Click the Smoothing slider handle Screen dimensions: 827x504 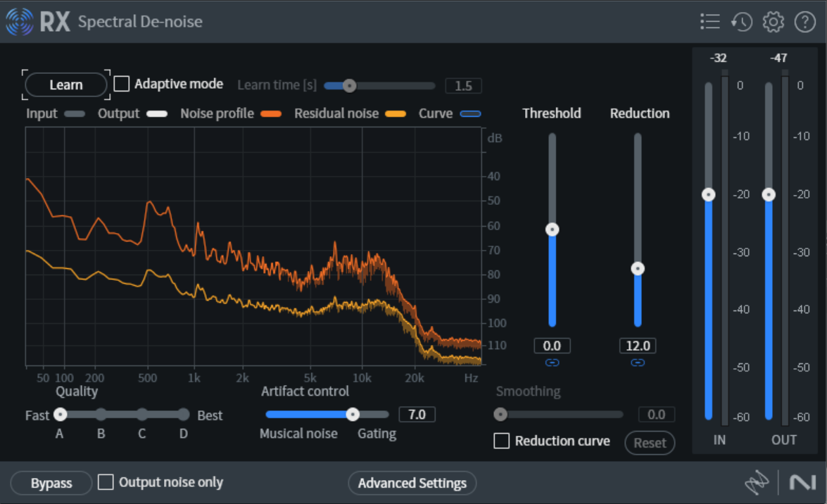pos(500,415)
